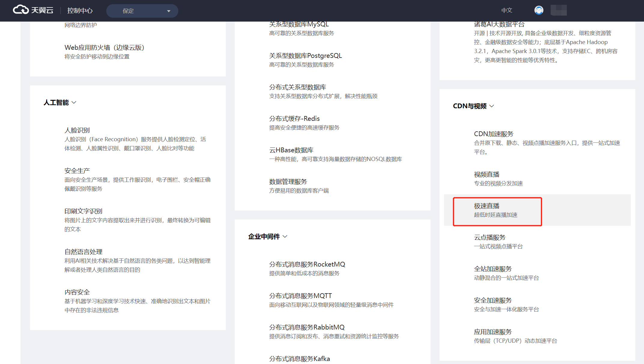Open 全站加速服务
The width and height of the screenshot is (644, 364).
coord(493,269)
